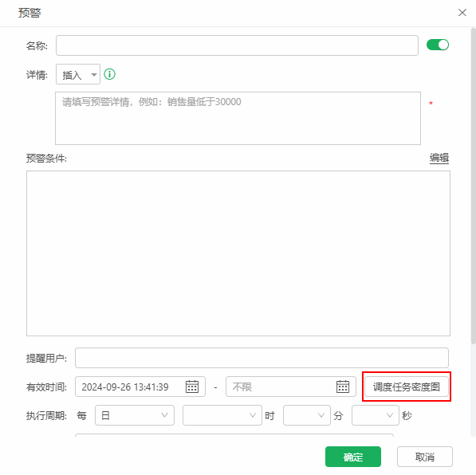The height and width of the screenshot is (475, 476).
Task: Open the minute (分) dropdown
Action: point(307,415)
